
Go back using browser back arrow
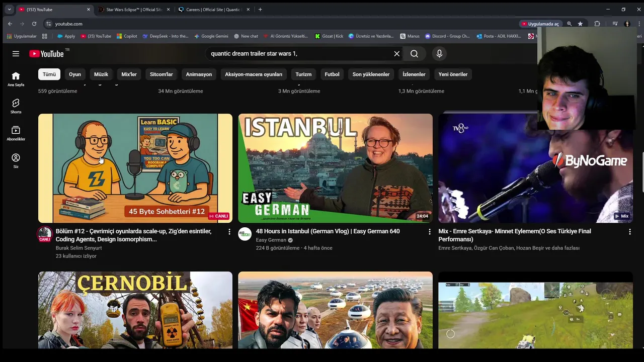(10, 24)
